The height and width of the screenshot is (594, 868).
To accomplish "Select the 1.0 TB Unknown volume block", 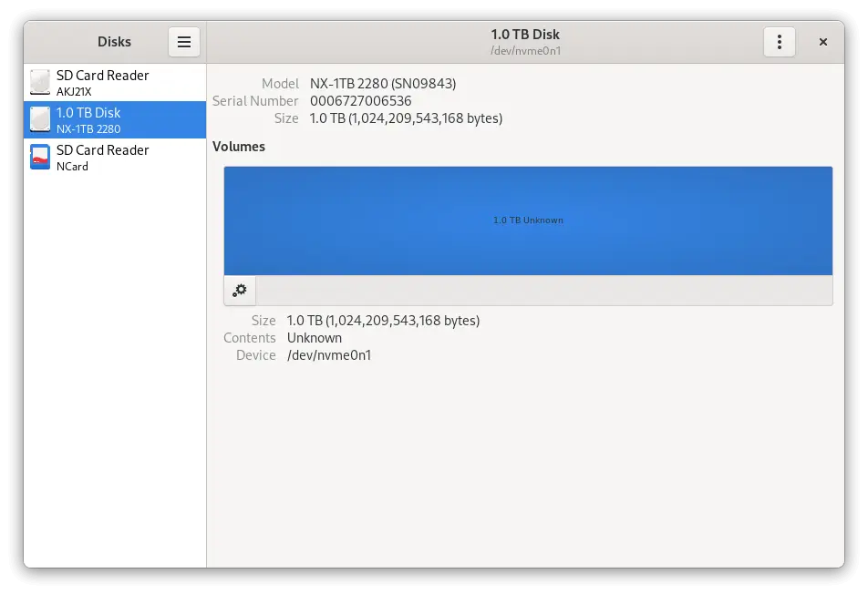I will pyautogui.click(x=528, y=220).
